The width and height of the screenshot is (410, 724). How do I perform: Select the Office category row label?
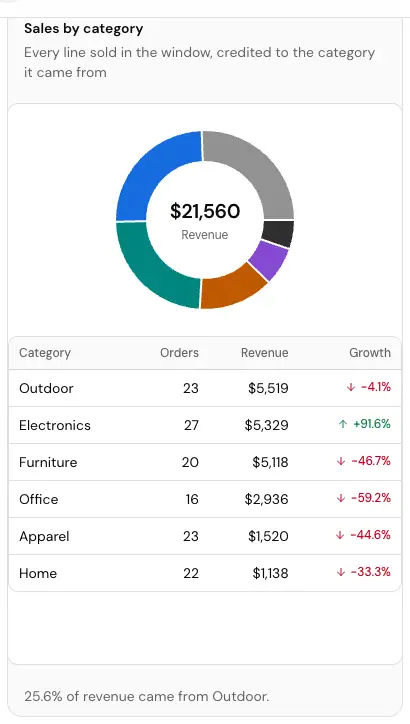tap(39, 499)
